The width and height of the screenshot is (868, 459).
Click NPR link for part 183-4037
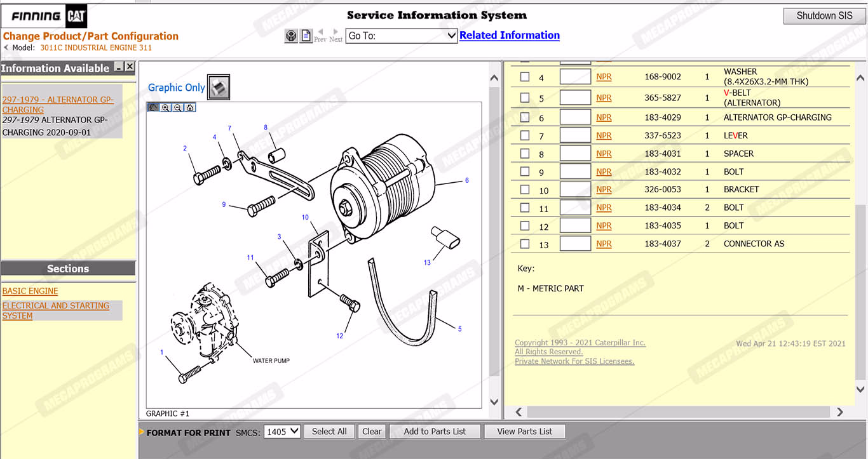(604, 244)
